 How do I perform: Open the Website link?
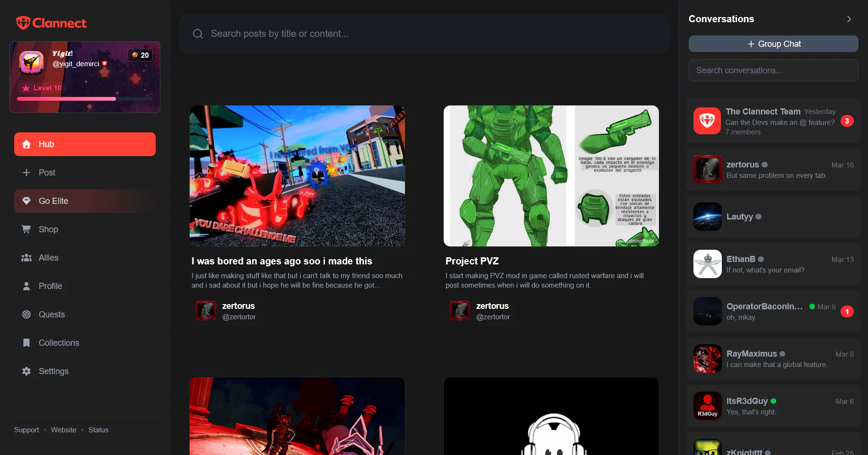coord(63,430)
